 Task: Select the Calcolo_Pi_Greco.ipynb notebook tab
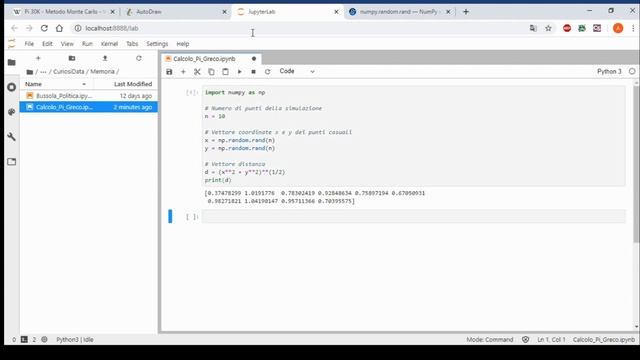click(204, 59)
